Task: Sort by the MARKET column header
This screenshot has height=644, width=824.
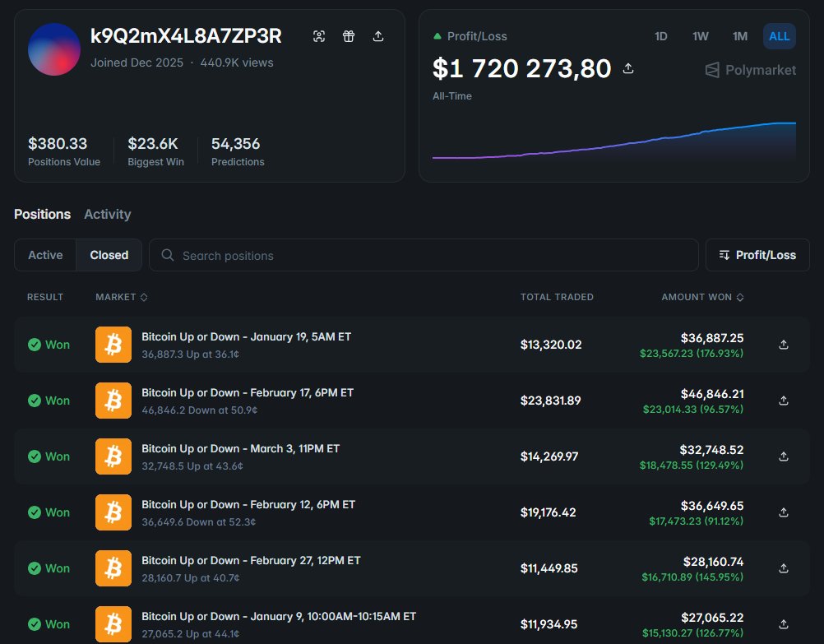Action: pyautogui.click(x=122, y=297)
